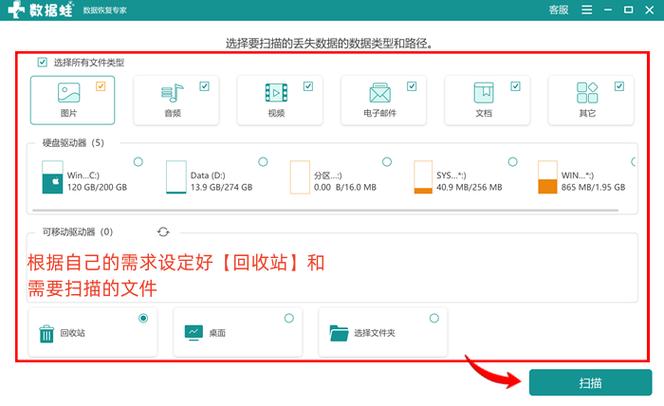Select the 16.0 MB 分区 drive icon
Screen dimensions: 664x406
click(300, 177)
